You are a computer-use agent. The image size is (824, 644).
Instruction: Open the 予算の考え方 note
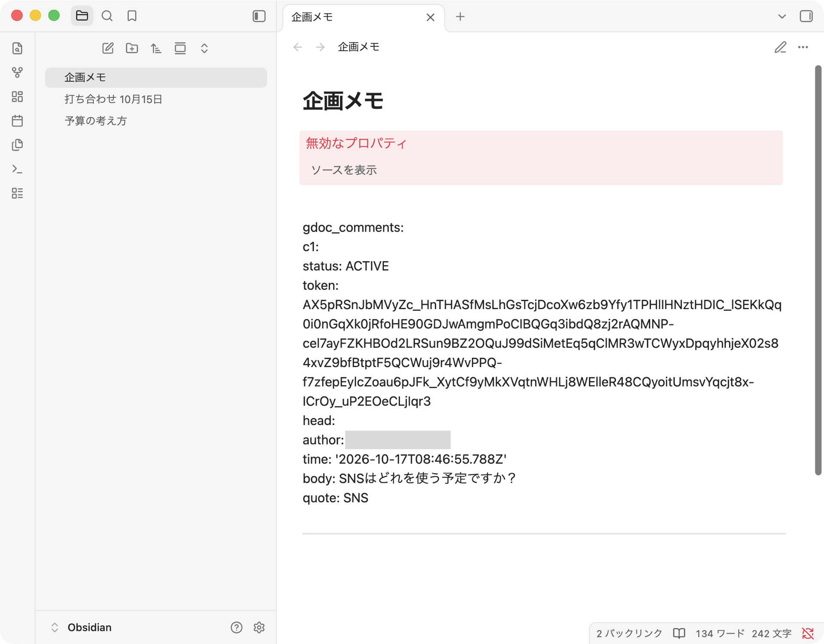pos(156,121)
